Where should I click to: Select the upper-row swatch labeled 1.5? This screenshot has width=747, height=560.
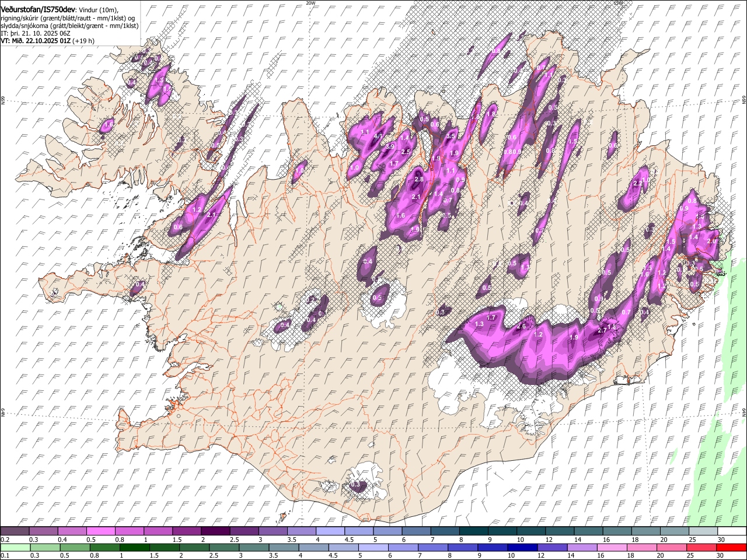coord(187,531)
